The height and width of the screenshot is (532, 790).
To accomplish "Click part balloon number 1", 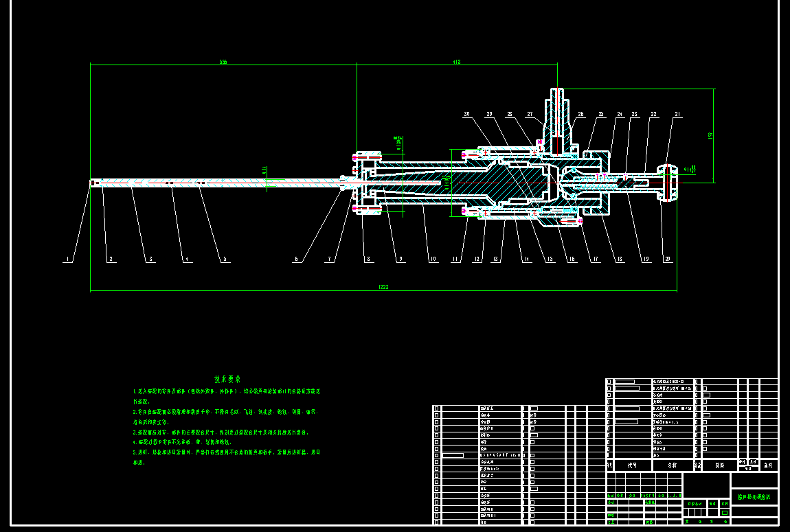I will [67, 259].
